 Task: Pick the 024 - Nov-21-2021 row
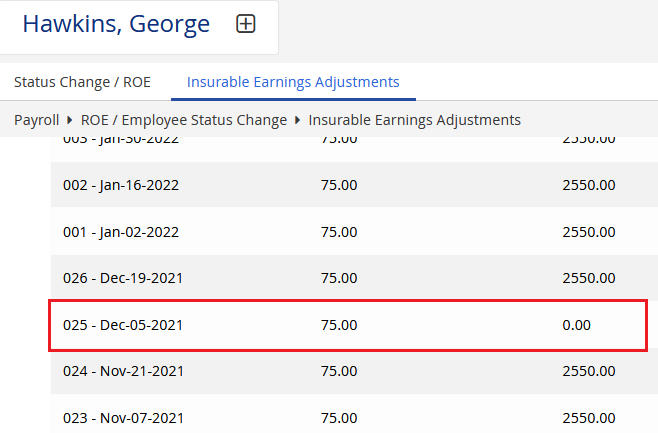point(122,371)
